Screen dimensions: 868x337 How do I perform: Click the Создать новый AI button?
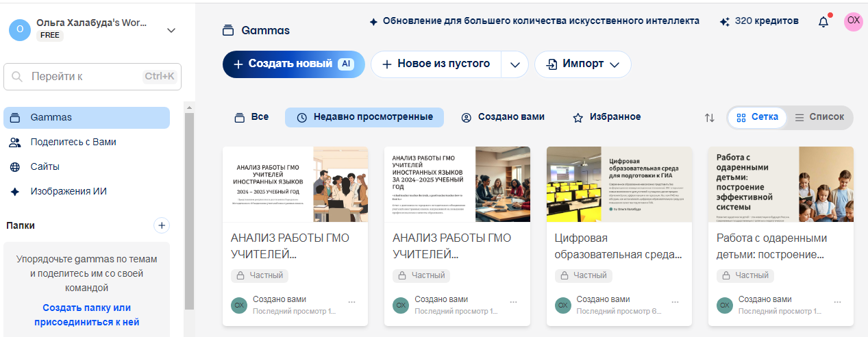(293, 64)
